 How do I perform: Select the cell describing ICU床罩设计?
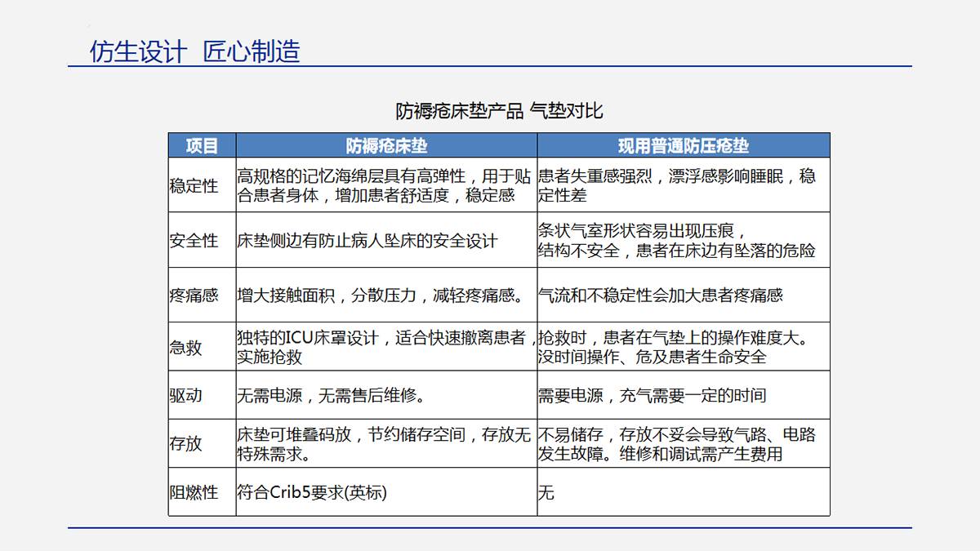(x=384, y=348)
